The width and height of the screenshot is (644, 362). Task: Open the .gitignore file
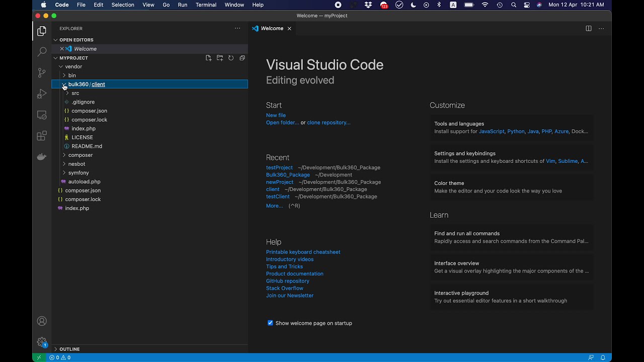pos(83,102)
